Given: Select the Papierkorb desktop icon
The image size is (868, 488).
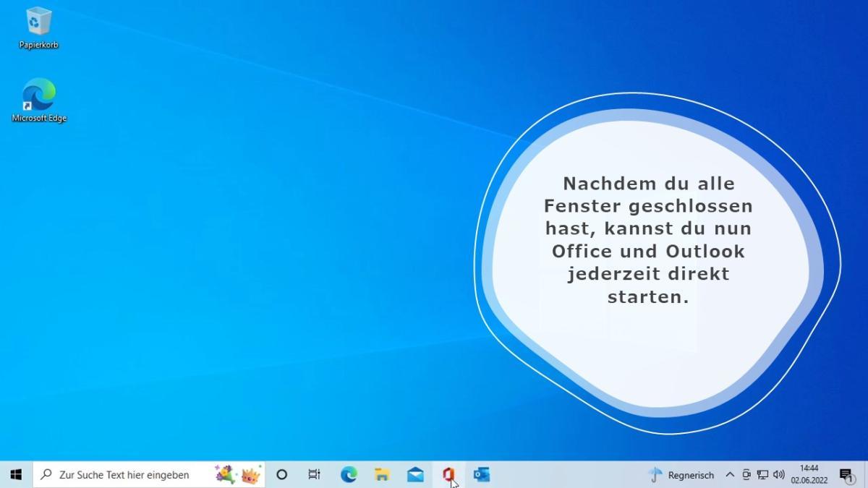Looking at the screenshot, I should click(38, 27).
